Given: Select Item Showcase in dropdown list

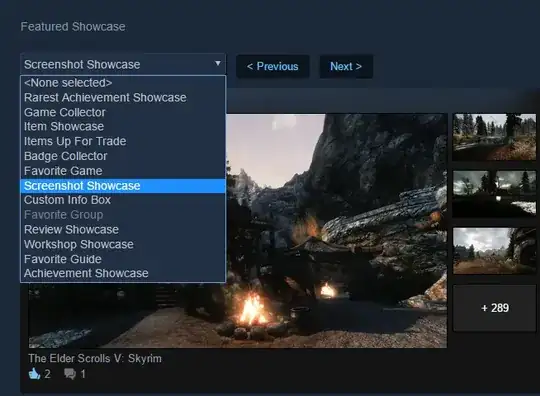Looking at the screenshot, I should pos(123,127).
